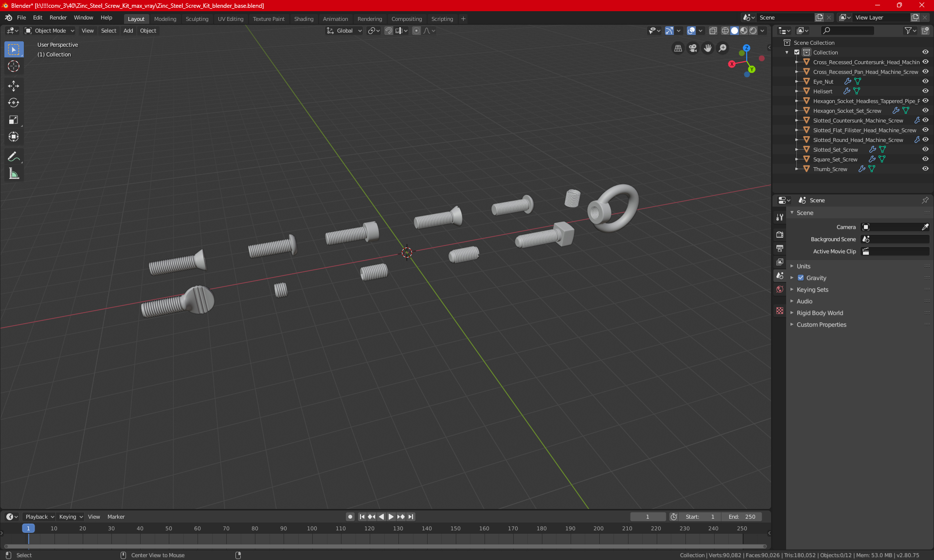Viewport: 934px width, 560px height.
Task: Switch to the Modeling workspace tab
Action: 165,19
